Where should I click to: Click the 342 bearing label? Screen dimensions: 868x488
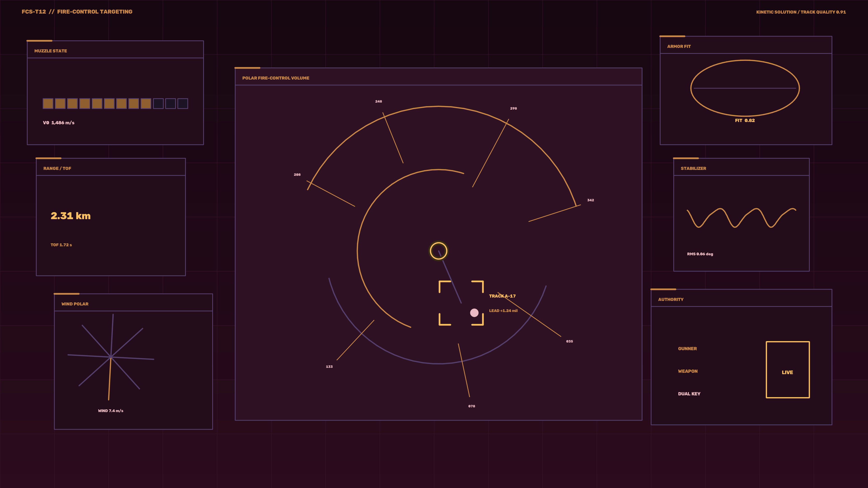590,200
